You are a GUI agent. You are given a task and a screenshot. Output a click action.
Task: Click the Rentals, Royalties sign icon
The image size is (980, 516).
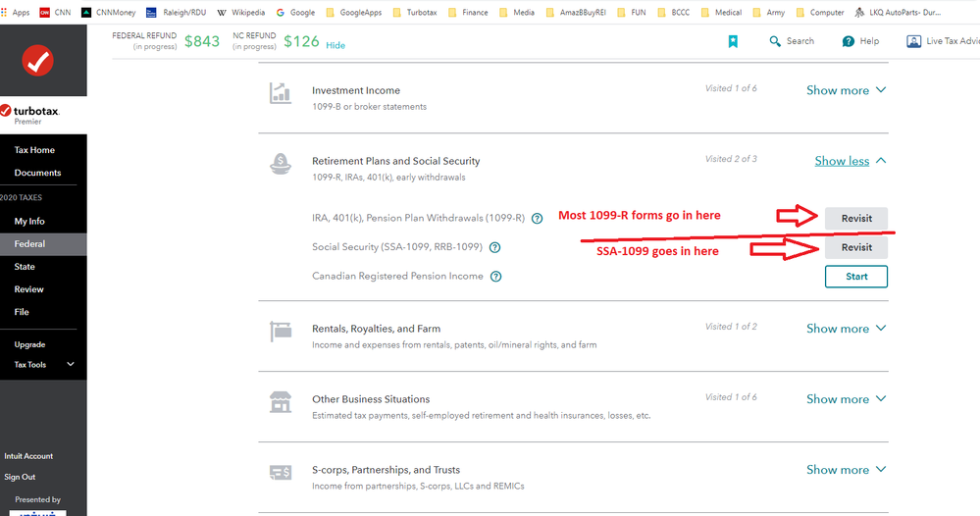(280, 332)
